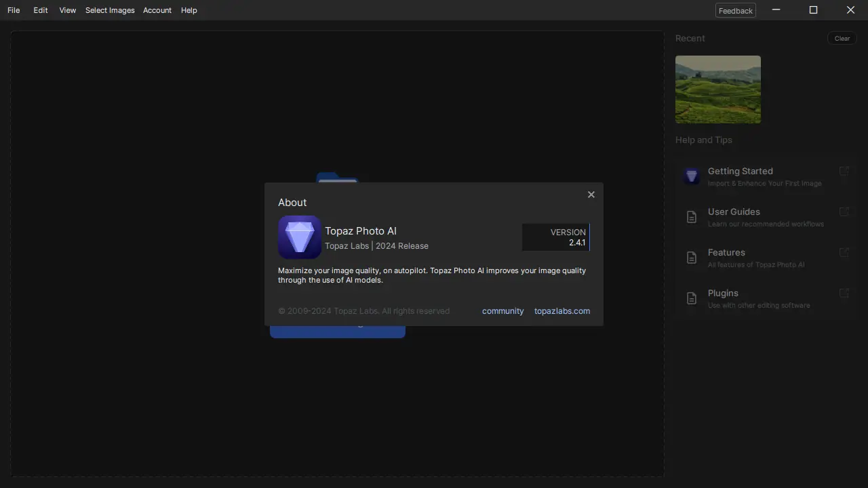Click the Feedback button
The image size is (868, 488).
[736, 10]
